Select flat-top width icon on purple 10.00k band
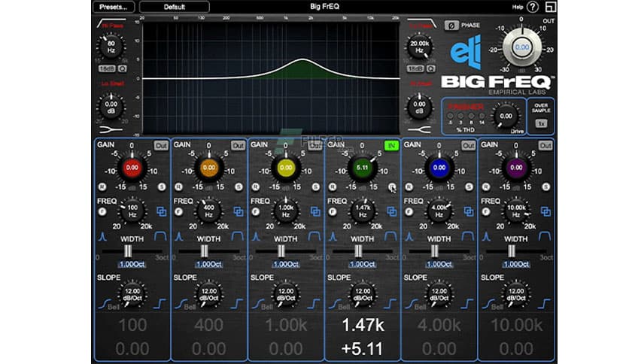The height and width of the screenshot is (364, 629). (545, 236)
